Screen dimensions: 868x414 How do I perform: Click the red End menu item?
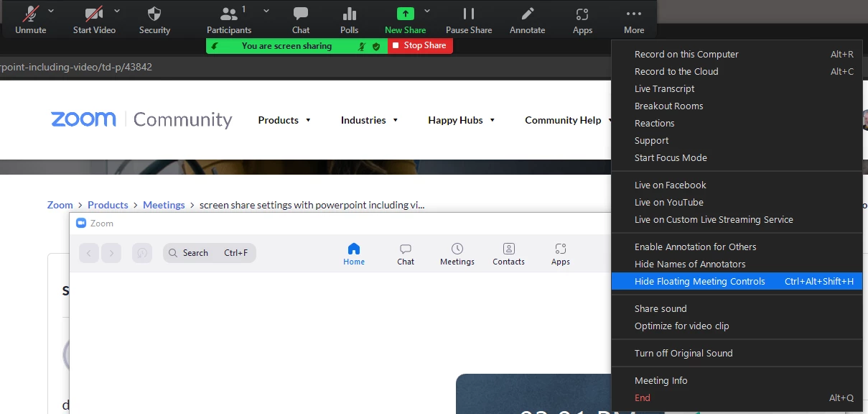pos(737,397)
